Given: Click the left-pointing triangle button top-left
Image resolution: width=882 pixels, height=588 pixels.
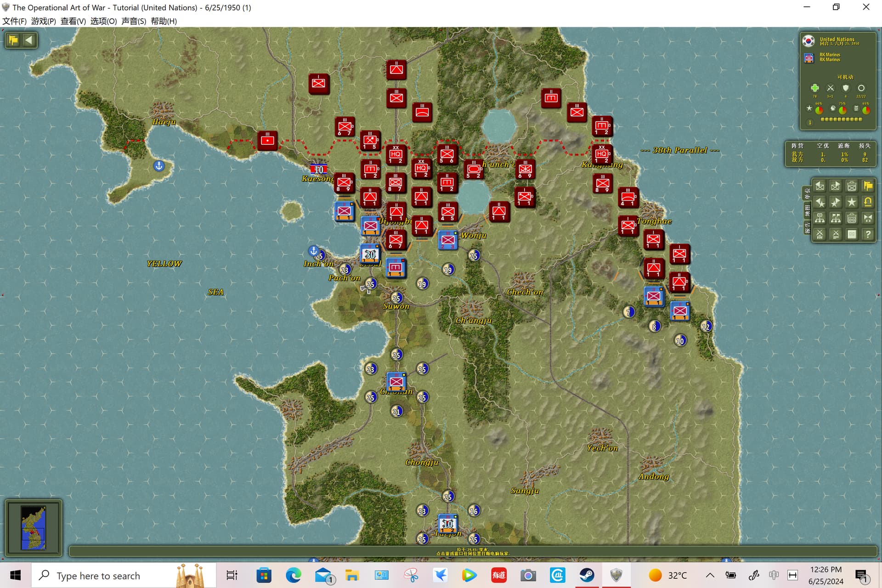Looking at the screenshot, I should [29, 40].
